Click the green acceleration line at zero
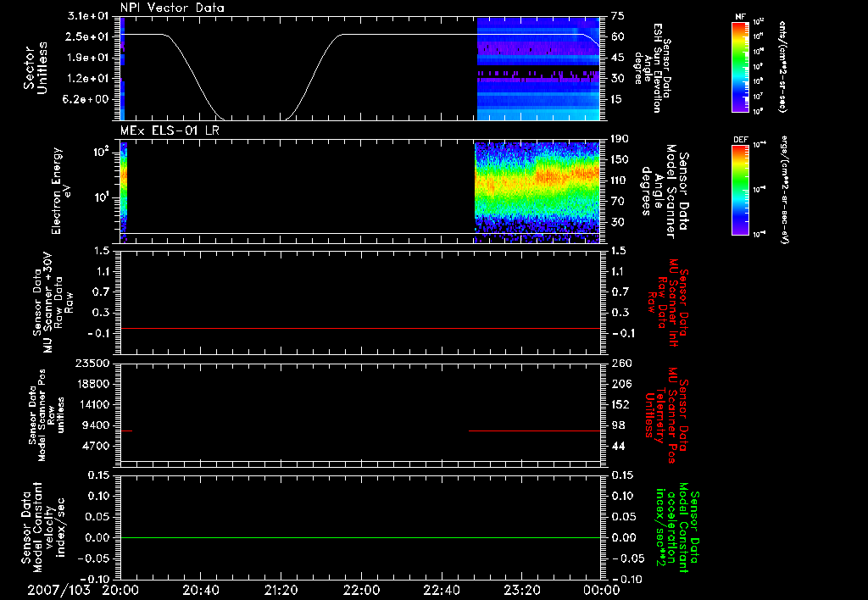Screen dimensions: 868x600 pyautogui.click(x=360, y=537)
